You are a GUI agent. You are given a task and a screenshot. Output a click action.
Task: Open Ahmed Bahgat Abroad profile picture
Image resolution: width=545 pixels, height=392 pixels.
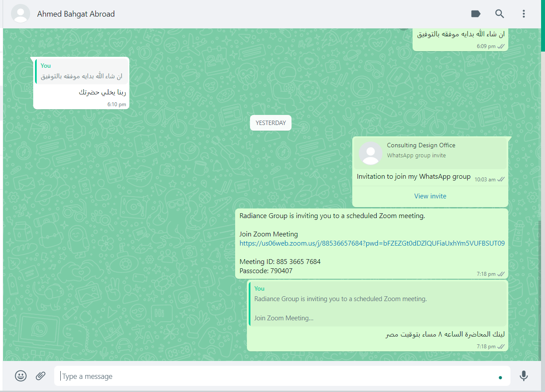pos(21,14)
